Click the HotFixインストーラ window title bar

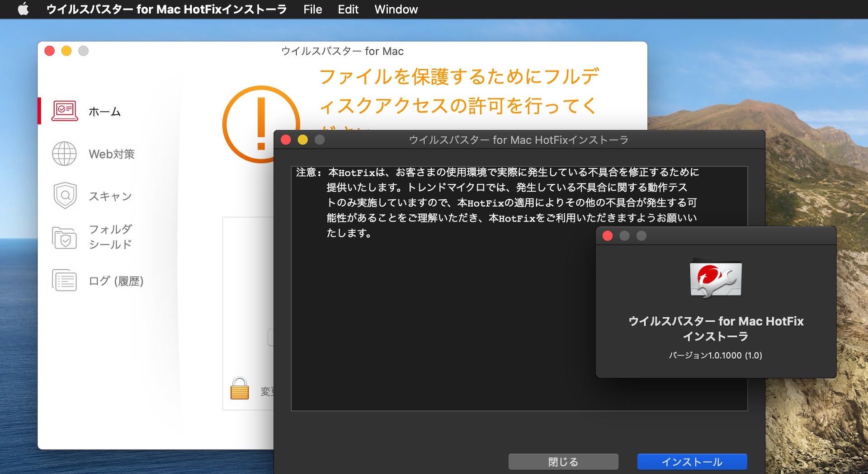(519, 140)
